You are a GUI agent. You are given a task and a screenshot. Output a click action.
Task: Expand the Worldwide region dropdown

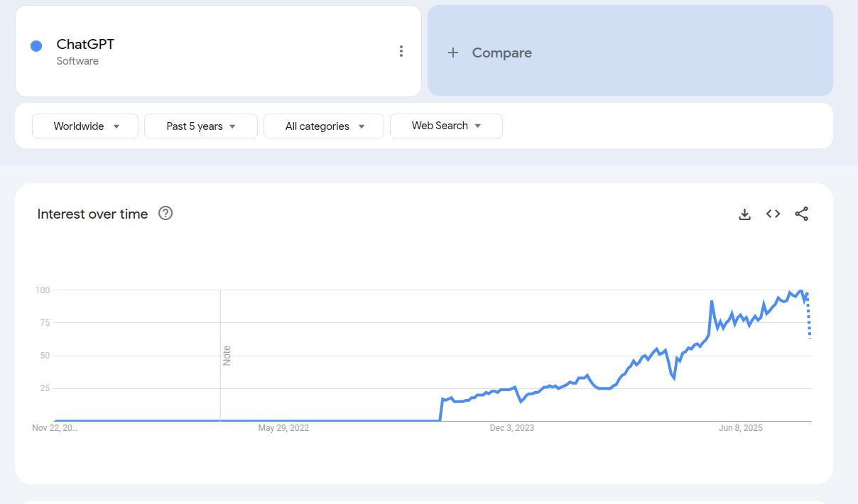(85, 126)
